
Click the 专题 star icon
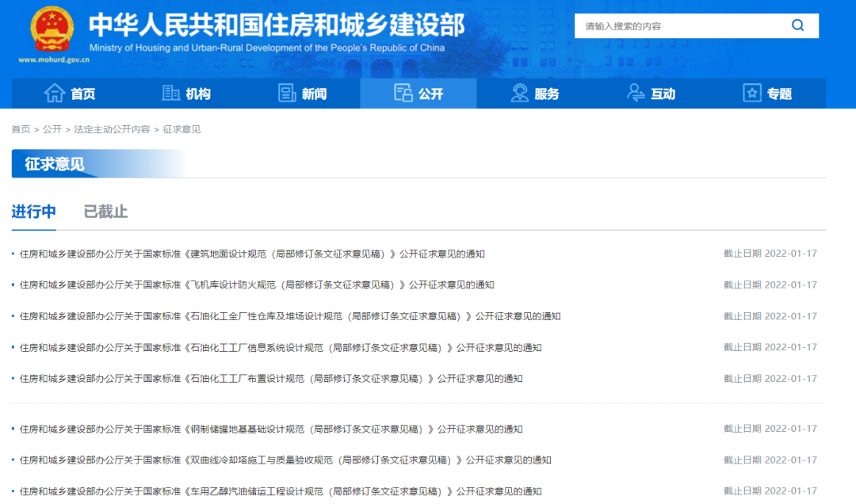(752, 94)
